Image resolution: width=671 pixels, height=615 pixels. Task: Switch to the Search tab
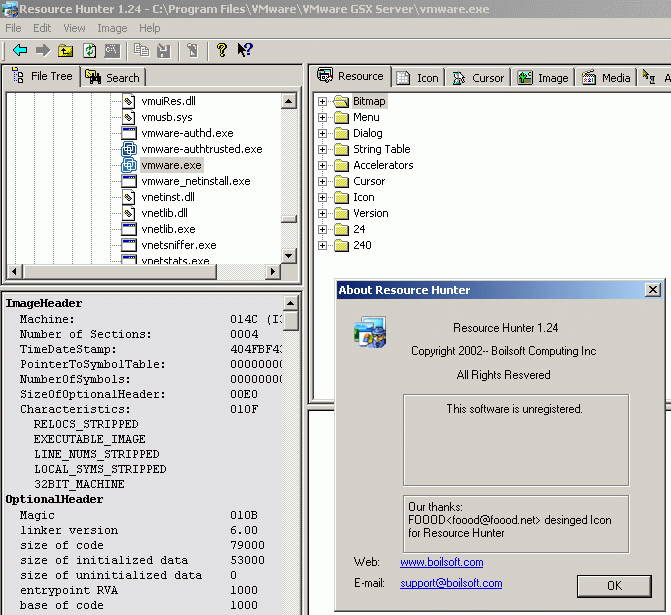[x=113, y=77]
